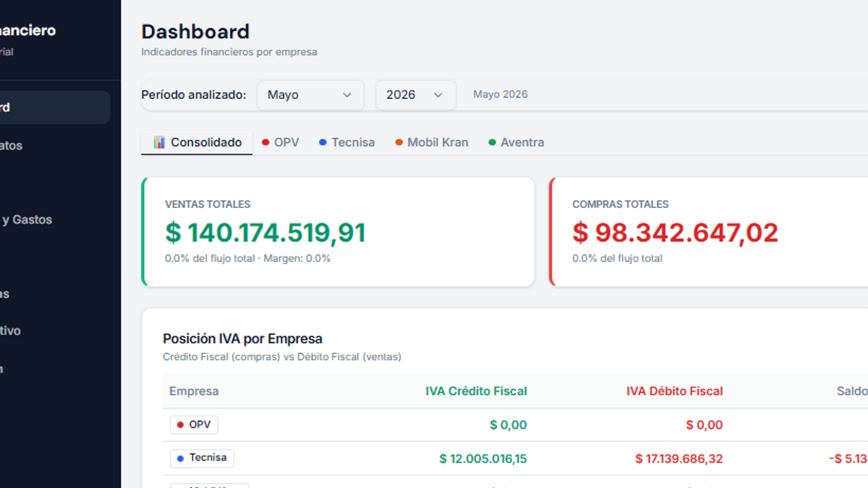Click the OPV company badge in table
868x488 pixels.
point(194,425)
